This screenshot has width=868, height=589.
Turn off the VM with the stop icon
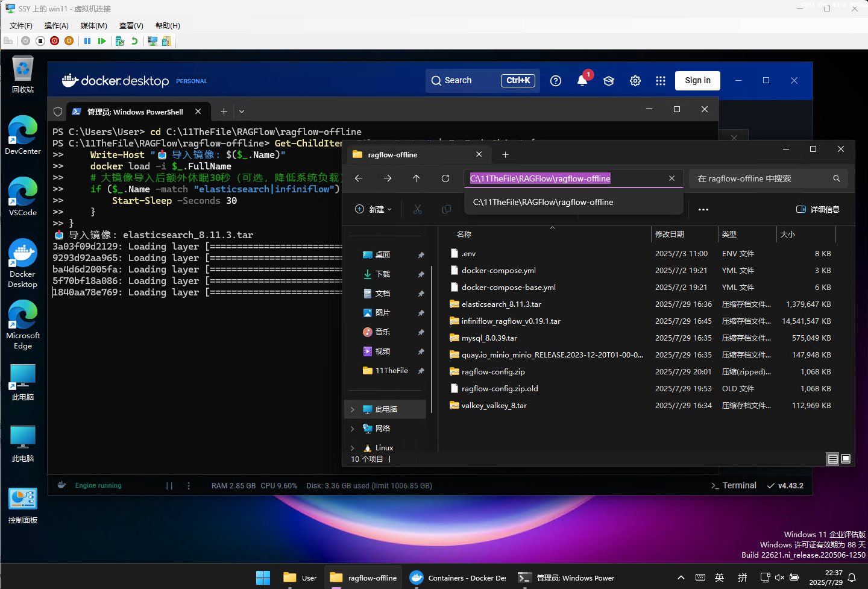pos(40,41)
